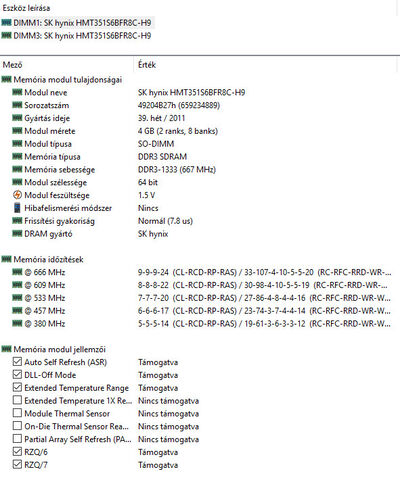
Task: Click the @ 666 MHz row icon
Action: coord(17,272)
